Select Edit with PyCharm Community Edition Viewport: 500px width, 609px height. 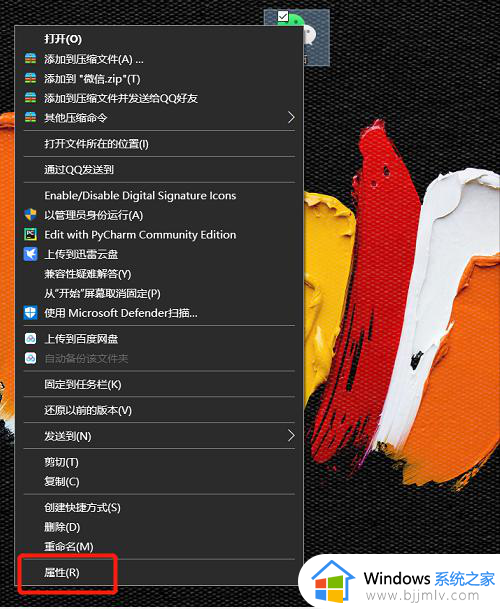(x=159, y=234)
